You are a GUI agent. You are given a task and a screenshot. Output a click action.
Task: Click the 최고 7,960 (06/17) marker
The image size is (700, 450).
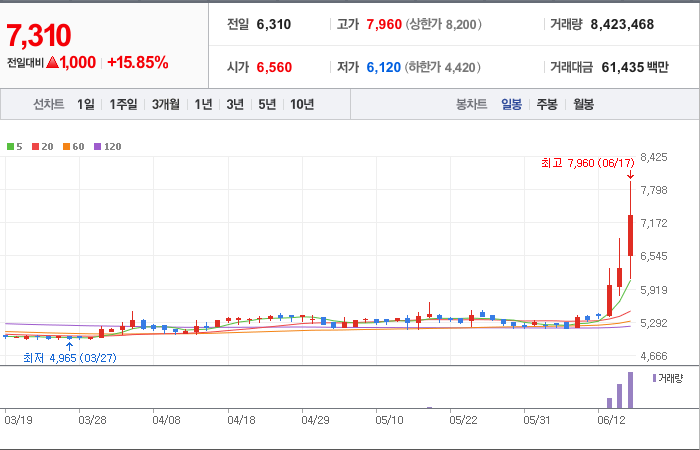588,163
